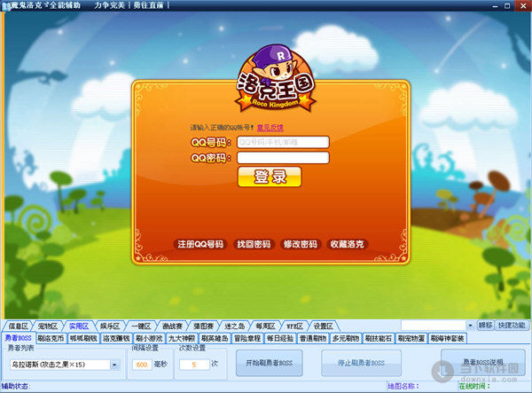Select the 刷小游戏 sub-tab

coord(149,338)
